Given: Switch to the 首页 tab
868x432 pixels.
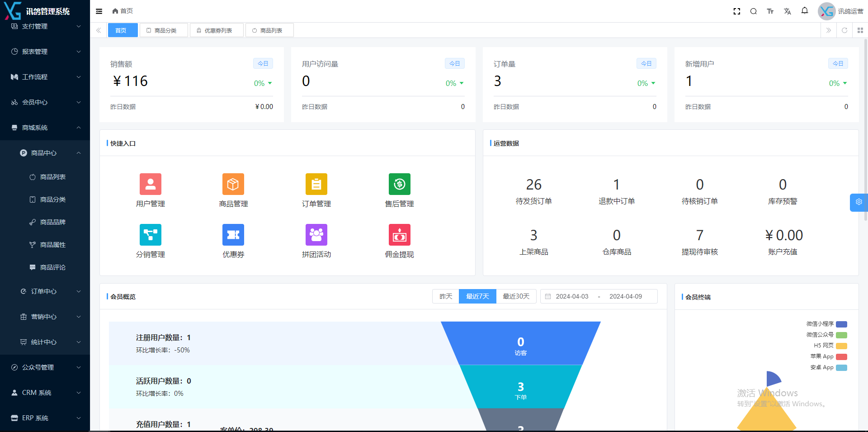Looking at the screenshot, I should pos(123,30).
